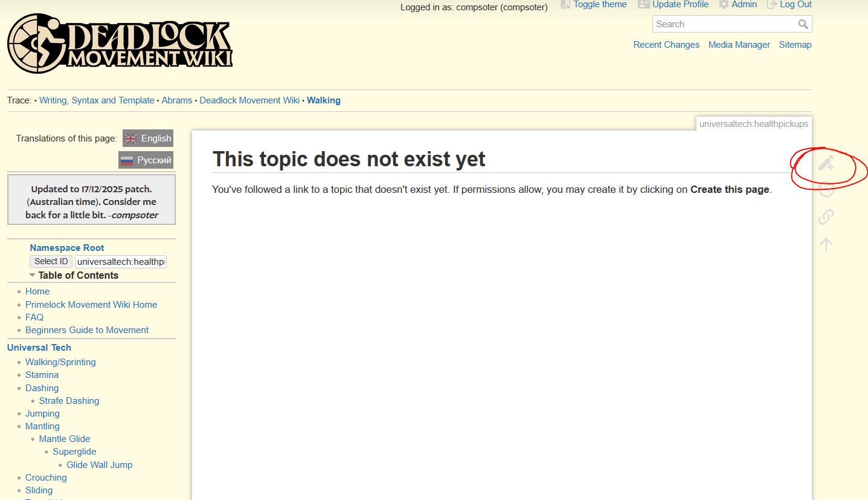Click the Create this page pencil icon
Viewport: 868px width, 500px height.
[x=826, y=162]
